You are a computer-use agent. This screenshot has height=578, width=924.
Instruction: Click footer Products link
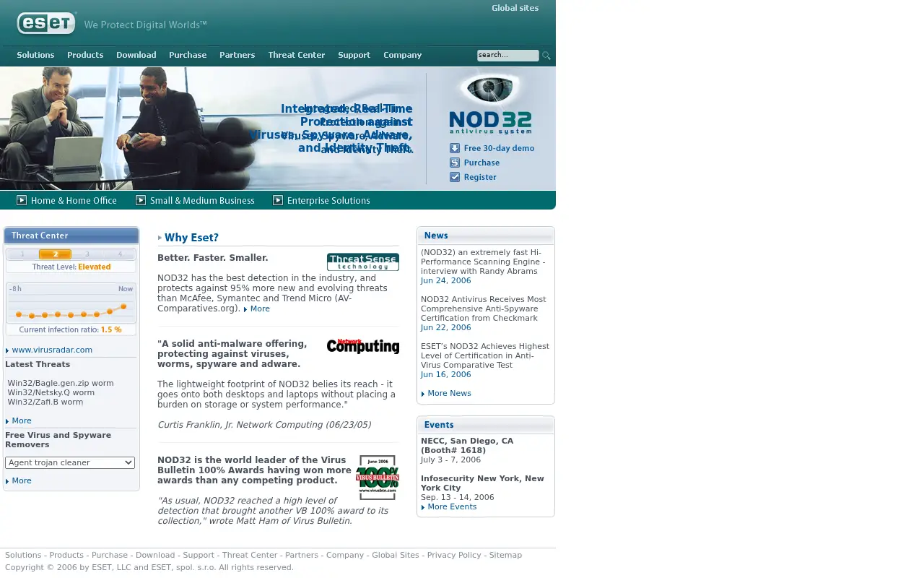pyautogui.click(x=66, y=555)
